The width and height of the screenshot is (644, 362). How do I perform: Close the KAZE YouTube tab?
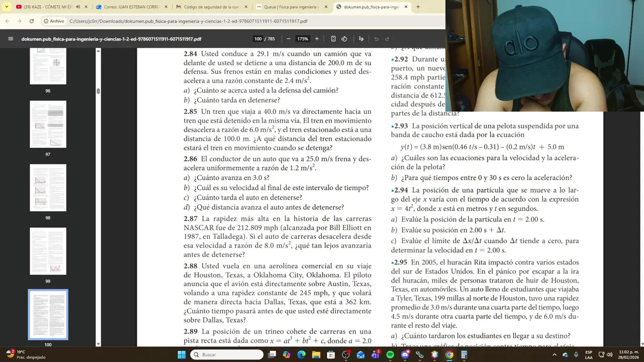(86, 7)
